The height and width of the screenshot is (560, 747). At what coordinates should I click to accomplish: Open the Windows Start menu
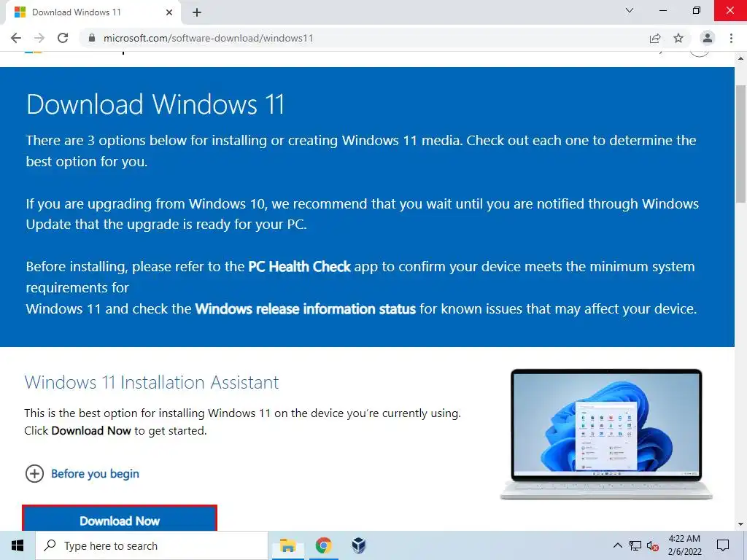pos(18,545)
